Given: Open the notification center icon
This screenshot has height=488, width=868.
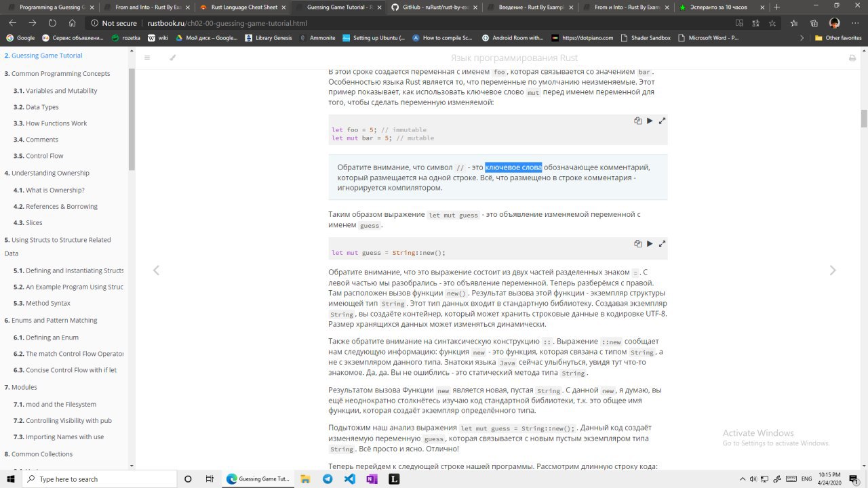Looking at the screenshot, I should (854, 479).
